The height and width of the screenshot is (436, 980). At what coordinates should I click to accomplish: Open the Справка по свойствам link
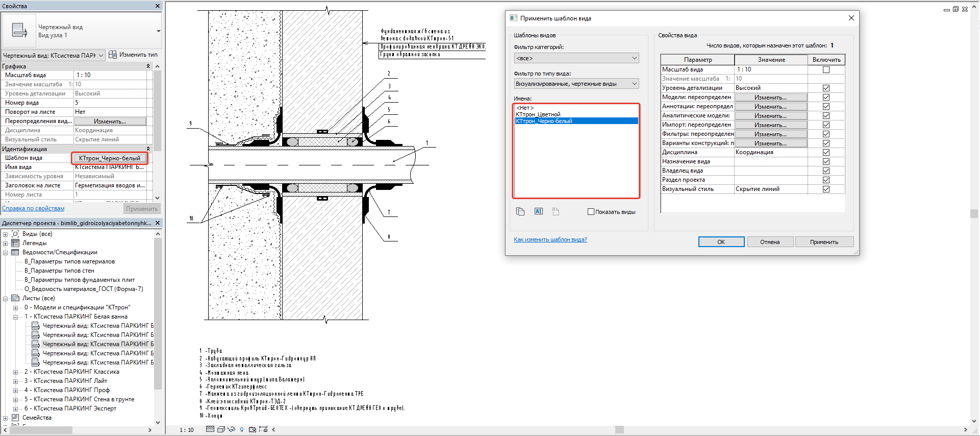point(33,208)
